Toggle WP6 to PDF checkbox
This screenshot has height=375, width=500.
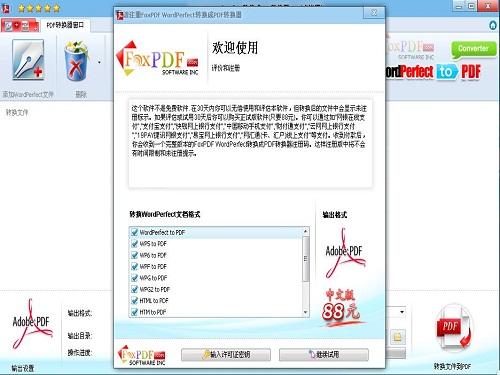click(134, 255)
